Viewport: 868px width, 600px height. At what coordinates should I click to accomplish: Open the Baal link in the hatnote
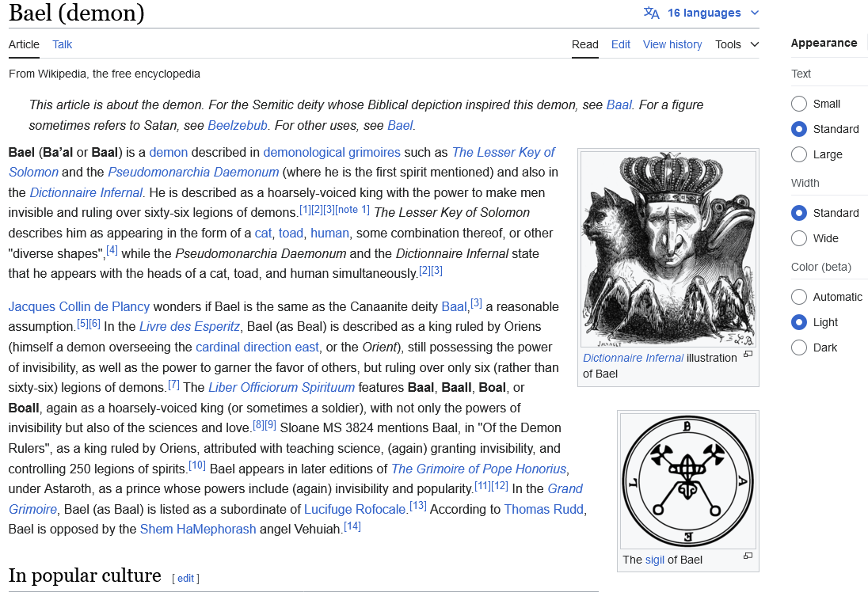pyautogui.click(x=619, y=104)
